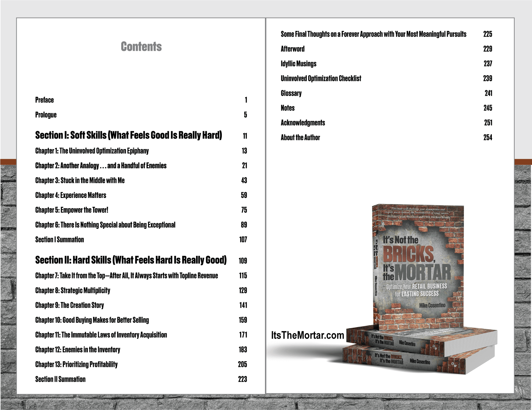
Task: Open the Idyllic Musings entry
Action: point(298,64)
